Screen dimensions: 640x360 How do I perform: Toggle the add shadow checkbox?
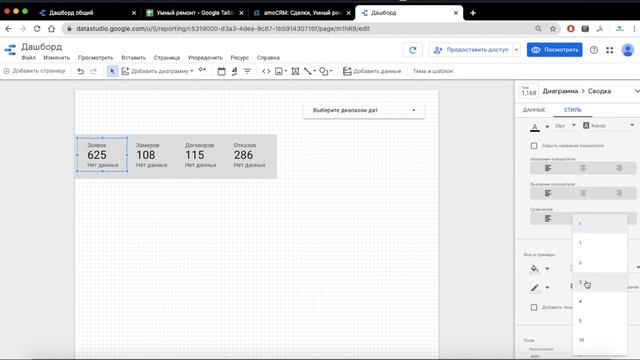tap(534, 307)
